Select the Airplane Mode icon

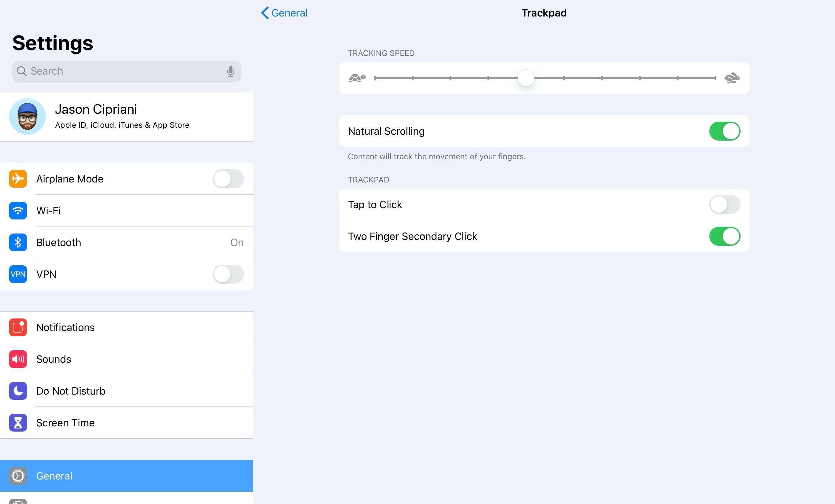tap(18, 179)
